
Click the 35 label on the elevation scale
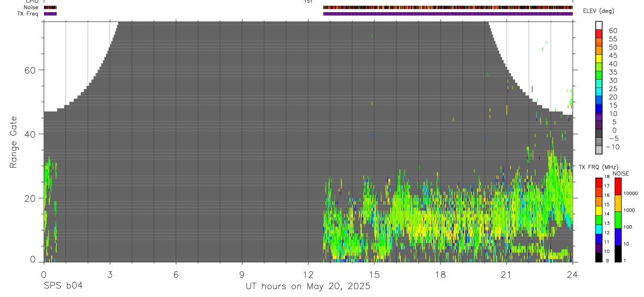[613, 72]
